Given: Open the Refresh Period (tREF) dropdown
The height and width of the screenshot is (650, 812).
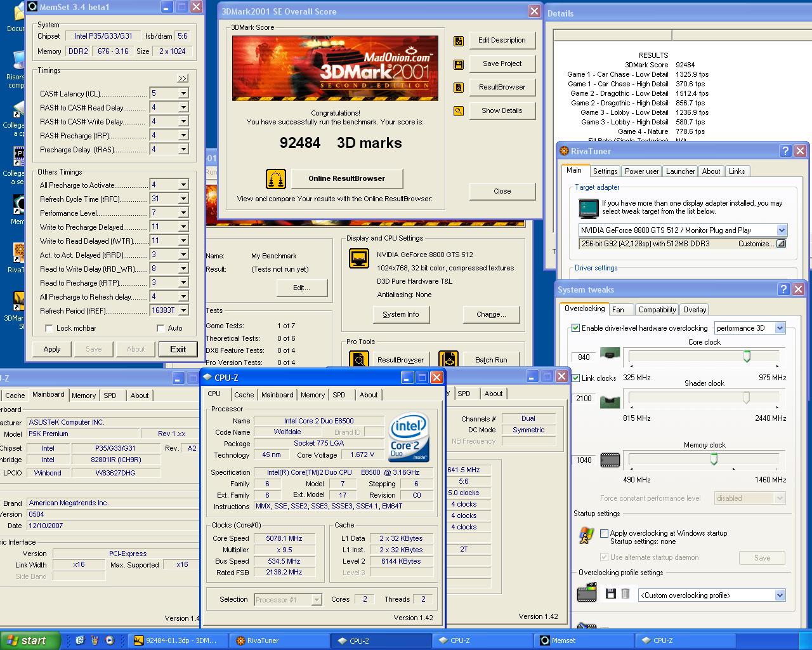Looking at the screenshot, I should click(x=183, y=310).
